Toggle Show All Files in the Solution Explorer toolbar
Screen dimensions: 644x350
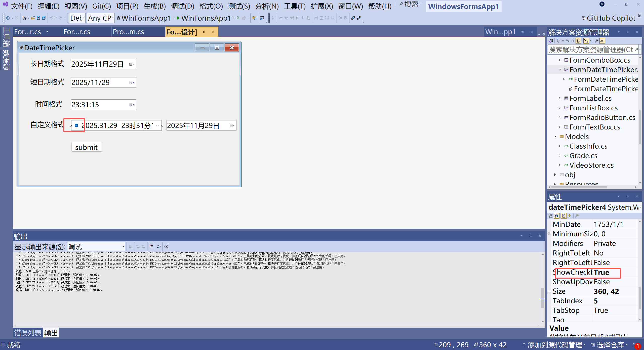pyautogui.click(x=578, y=41)
